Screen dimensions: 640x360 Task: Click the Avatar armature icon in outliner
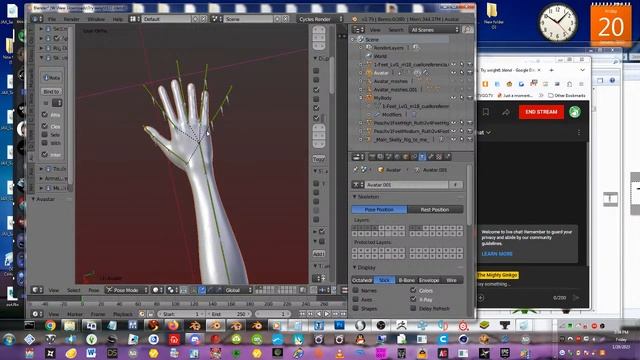pos(369,73)
